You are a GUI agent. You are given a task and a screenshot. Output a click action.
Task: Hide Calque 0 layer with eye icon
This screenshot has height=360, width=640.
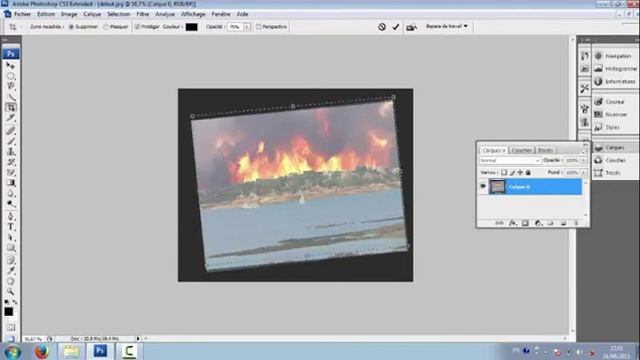(x=483, y=187)
